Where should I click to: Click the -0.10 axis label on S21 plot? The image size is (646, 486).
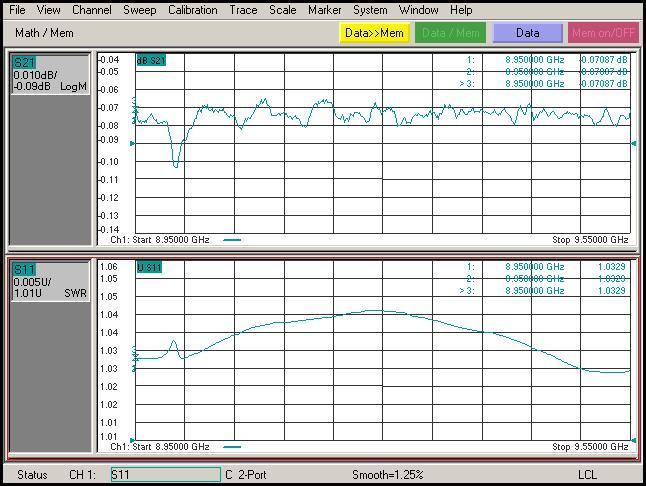point(109,161)
